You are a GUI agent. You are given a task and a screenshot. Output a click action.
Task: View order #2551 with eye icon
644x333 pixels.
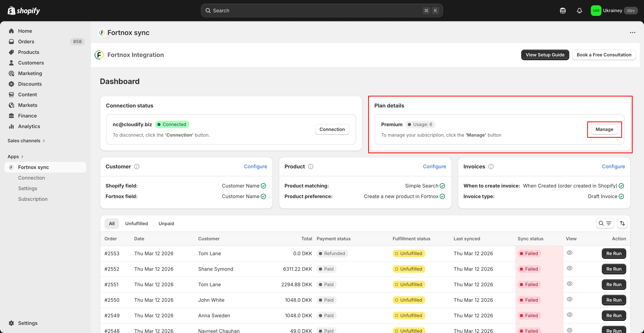click(x=569, y=284)
